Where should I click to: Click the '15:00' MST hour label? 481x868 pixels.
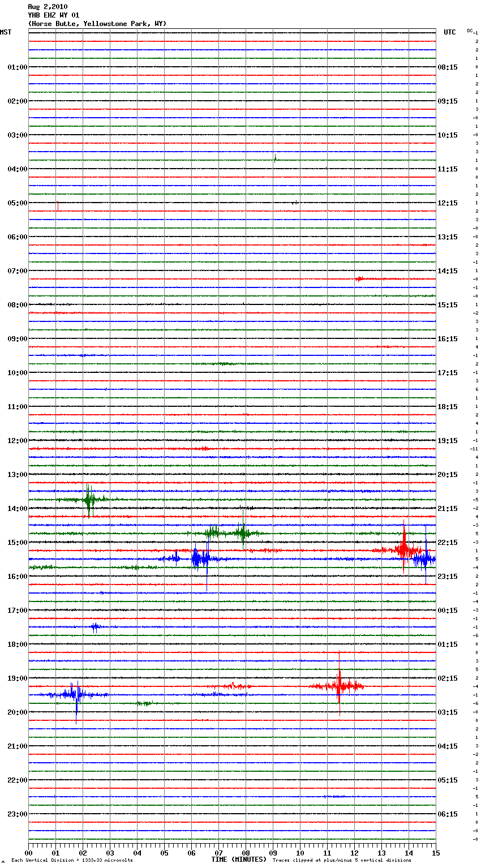tap(18, 543)
